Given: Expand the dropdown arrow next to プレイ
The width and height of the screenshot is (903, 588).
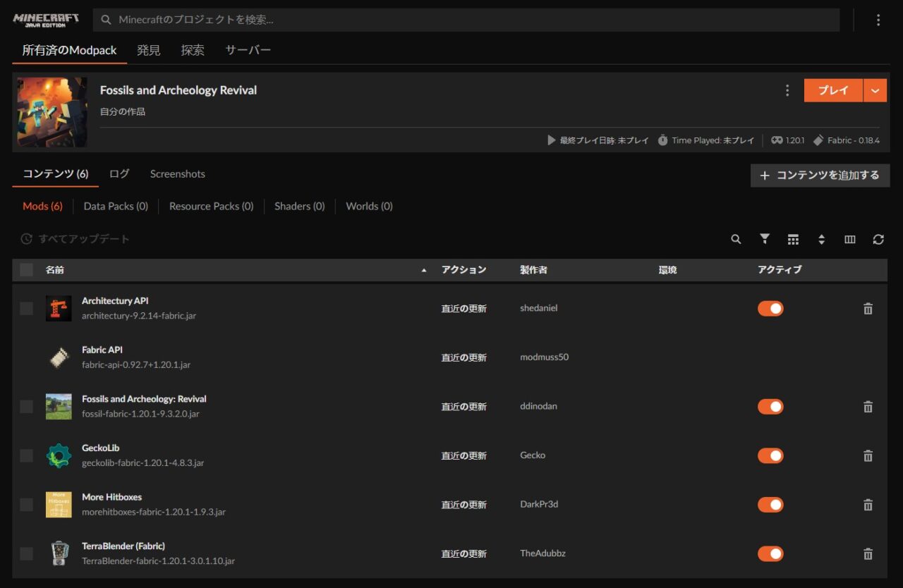Looking at the screenshot, I should point(875,91).
